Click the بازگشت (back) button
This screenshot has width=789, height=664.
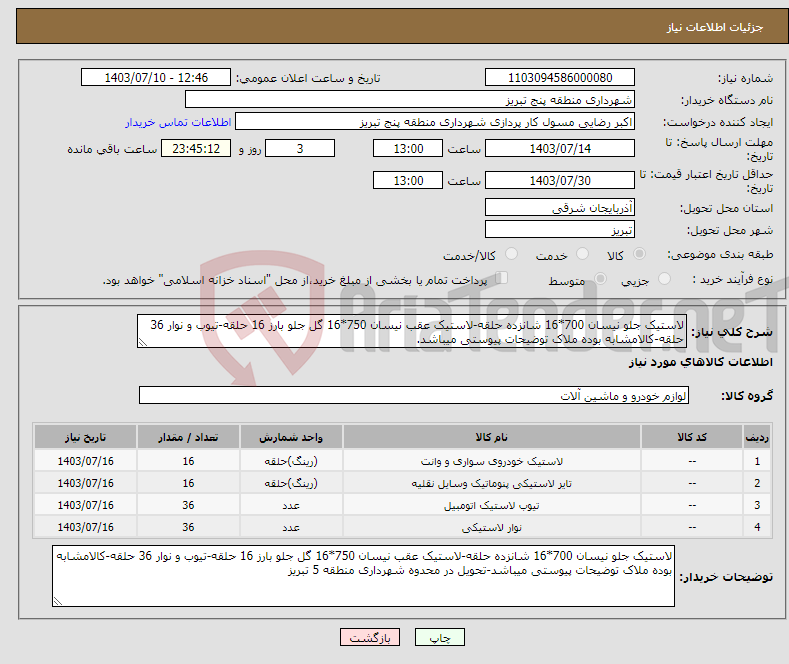(370, 637)
